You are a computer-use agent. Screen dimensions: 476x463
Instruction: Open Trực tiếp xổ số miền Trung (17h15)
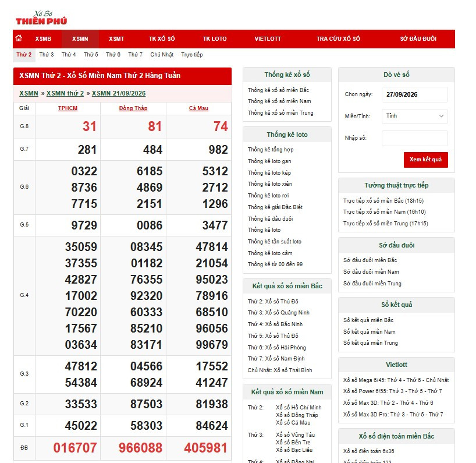coord(386,224)
